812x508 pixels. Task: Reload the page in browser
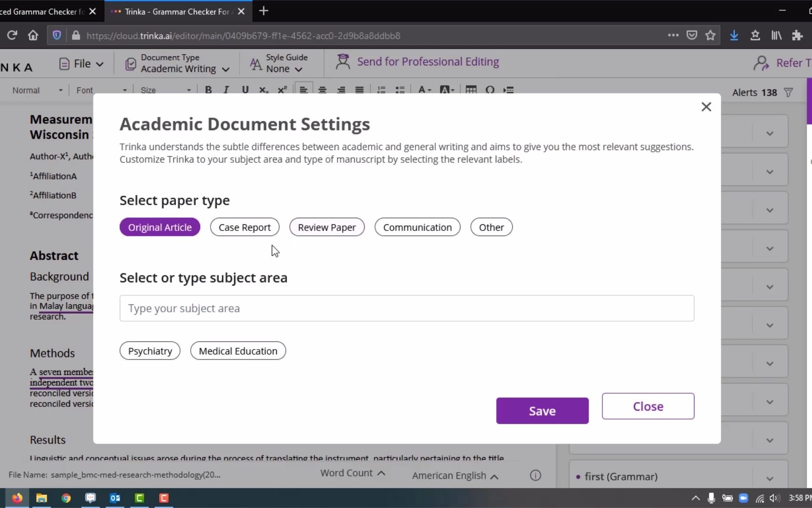[x=12, y=35]
